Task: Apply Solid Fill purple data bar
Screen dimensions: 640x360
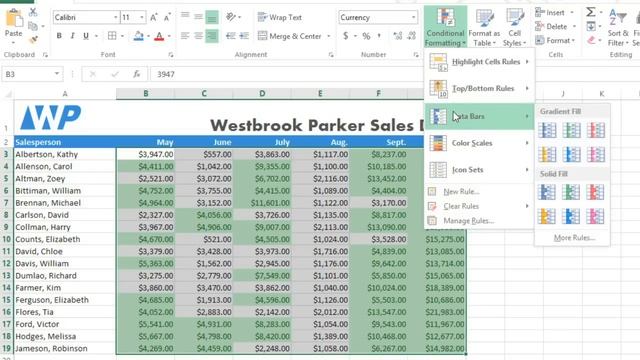Action: coord(596,217)
